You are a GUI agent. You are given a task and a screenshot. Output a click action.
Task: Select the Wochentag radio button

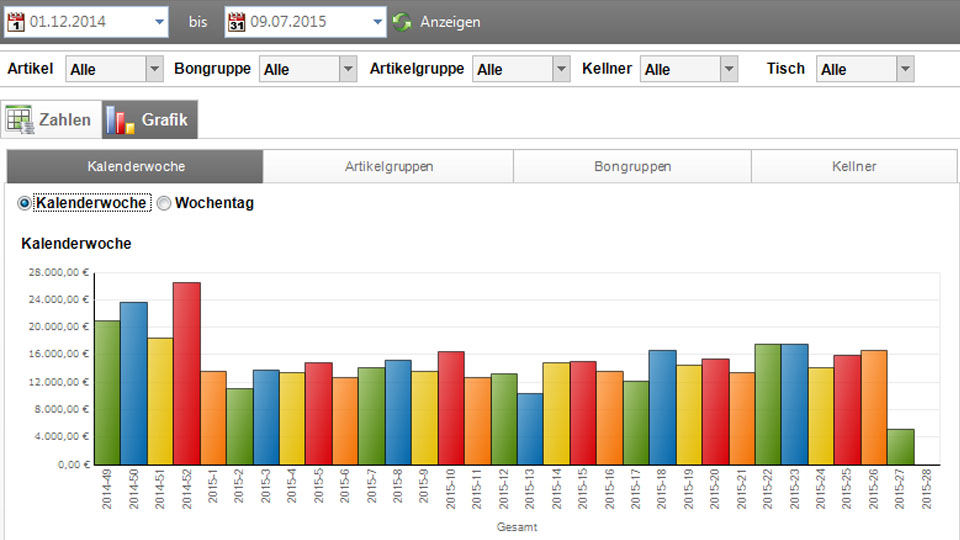coord(164,203)
